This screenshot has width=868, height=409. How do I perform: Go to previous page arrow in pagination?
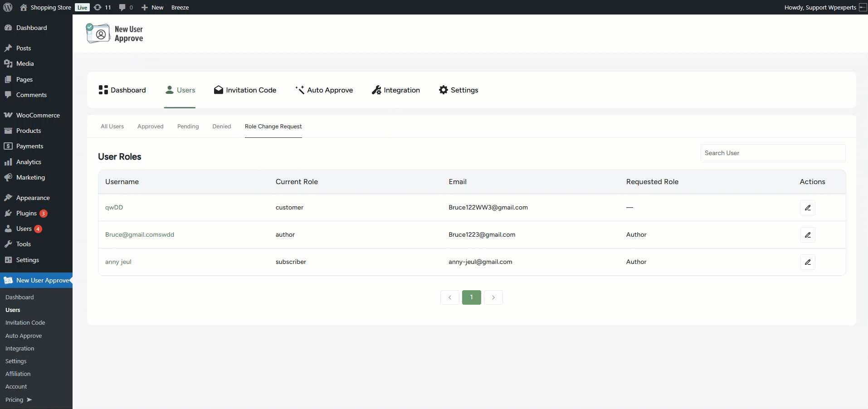449,297
